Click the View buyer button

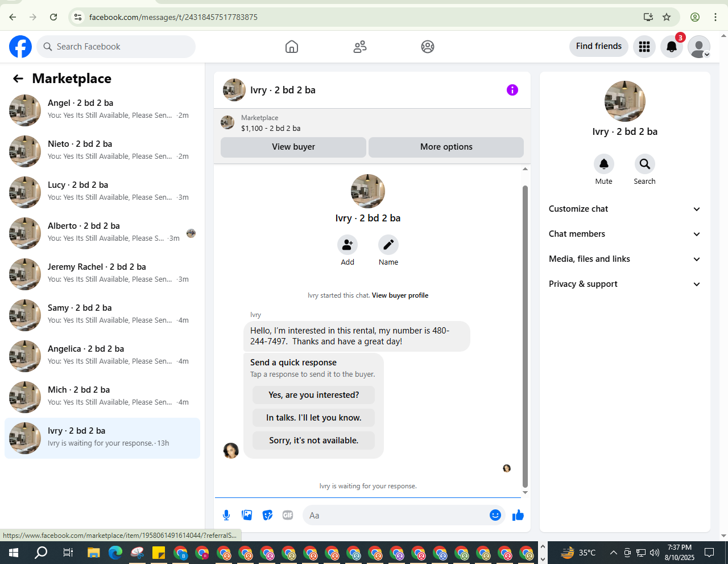click(293, 147)
